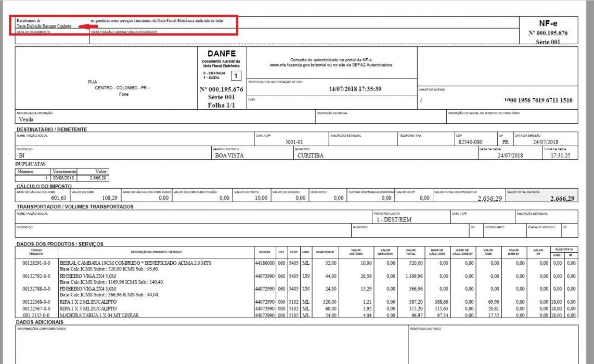This screenshot has height=364, width=594.
Task: Click the PINHEIRO VIGA 2X4 5,0M description
Action: (88, 276)
